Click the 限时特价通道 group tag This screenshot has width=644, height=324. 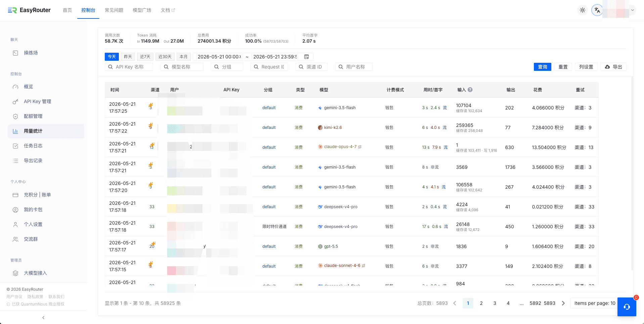(x=274, y=227)
